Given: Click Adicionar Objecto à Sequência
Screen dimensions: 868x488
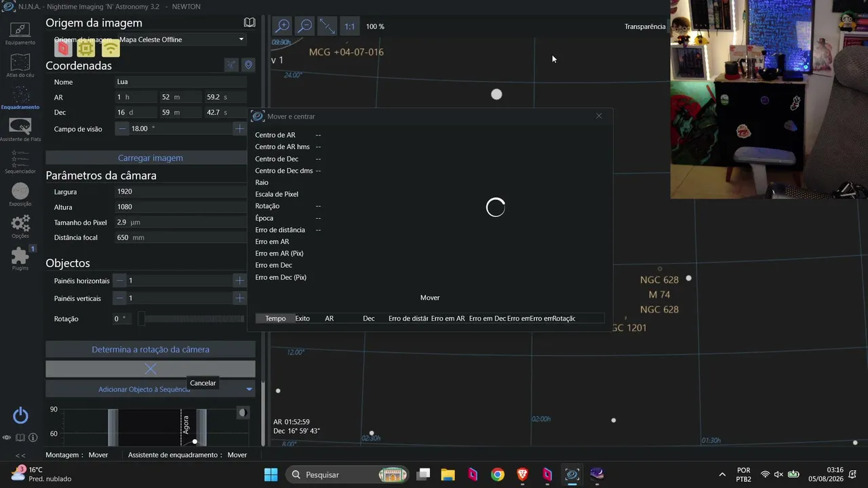Looking at the screenshot, I should pyautogui.click(x=144, y=389).
